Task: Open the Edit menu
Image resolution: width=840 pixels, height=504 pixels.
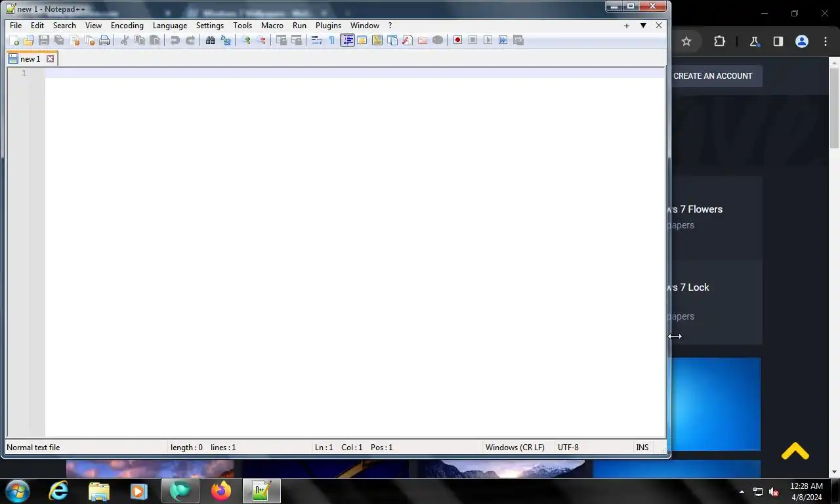Action: [x=37, y=26]
